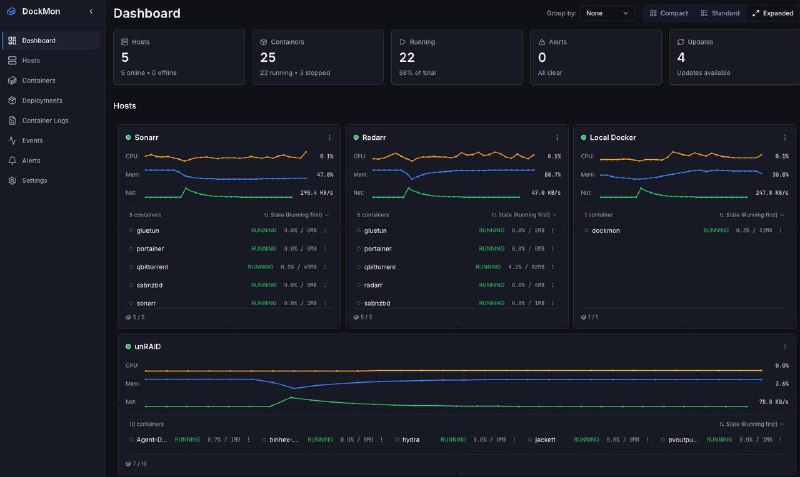Open Sonarr container sort dropdown
800x477 pixels.
[x=296, y=215]
